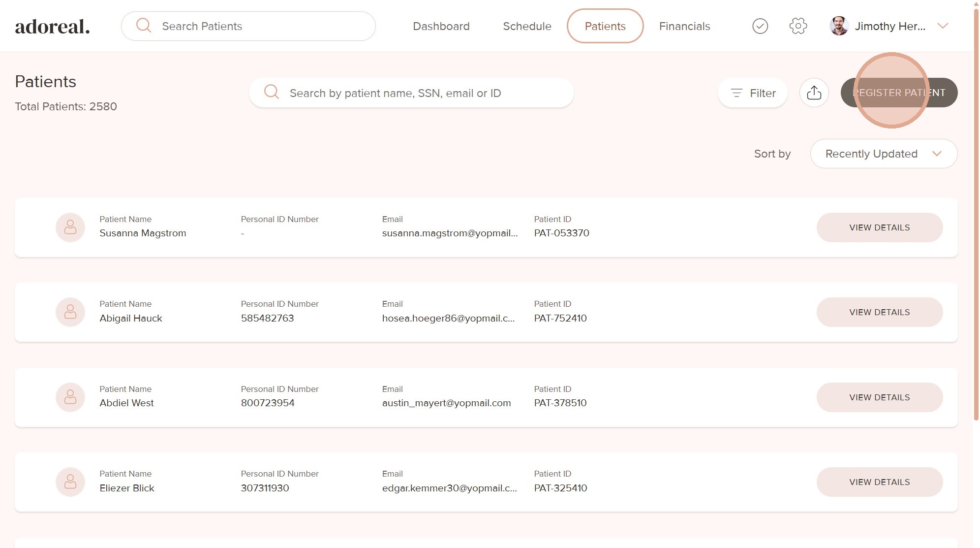Click the checkmark tasks icon in header
Image resolution: width=980 pixels, height=548 pixels.
pos(760,26)
